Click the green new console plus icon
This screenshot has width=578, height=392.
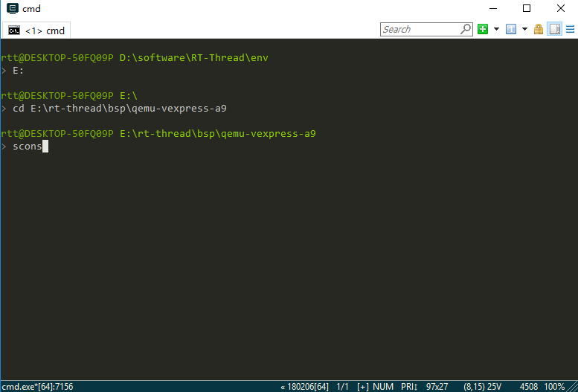click(483, 29)
